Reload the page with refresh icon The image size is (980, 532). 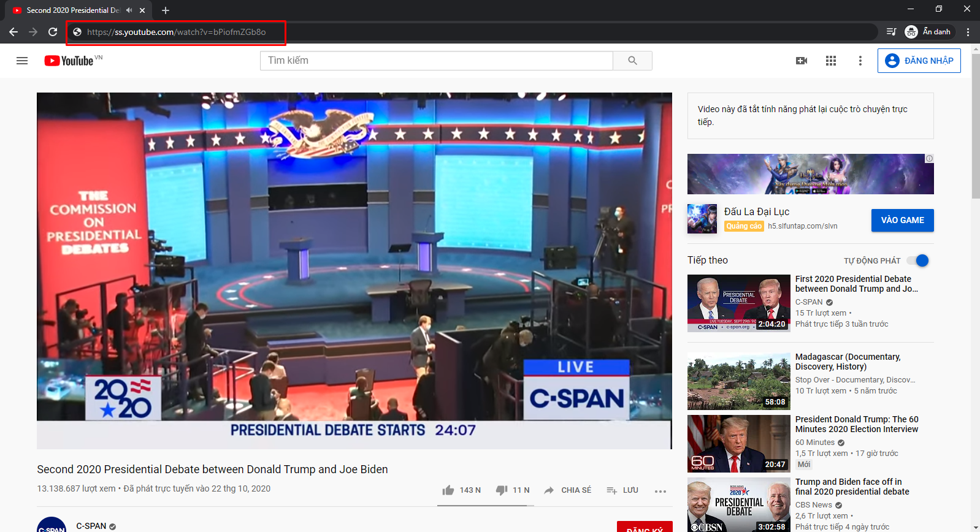pos(53,32)
